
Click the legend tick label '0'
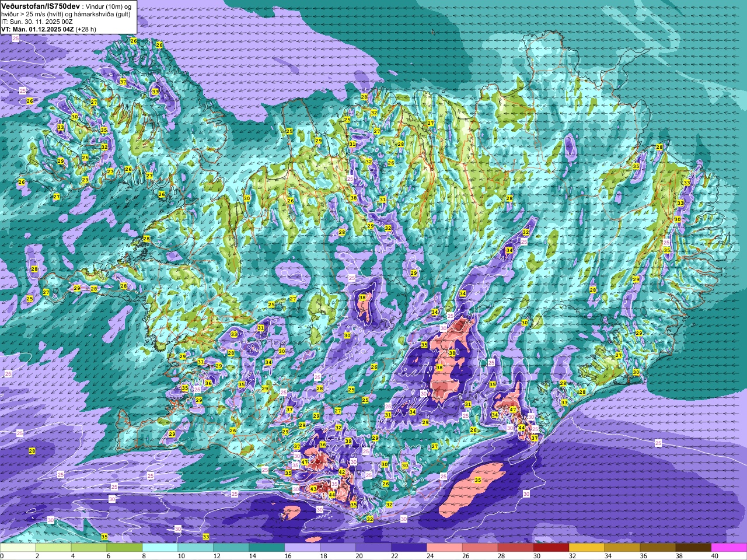point(2,556)
